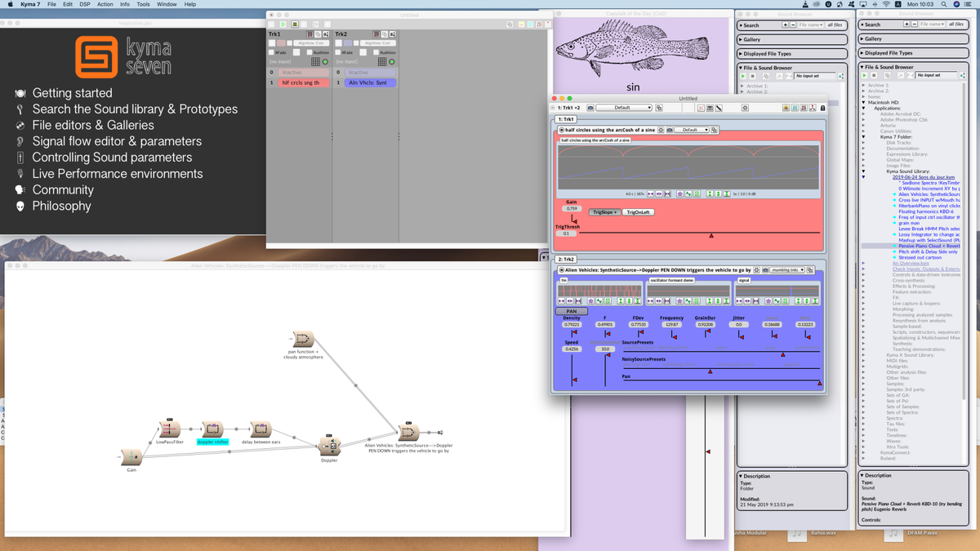The height and width of the screenshot is (551, 980).
Task: Play sound in left-hand Sound Browser
Action: pyautogui.click(x=743, y=76)
